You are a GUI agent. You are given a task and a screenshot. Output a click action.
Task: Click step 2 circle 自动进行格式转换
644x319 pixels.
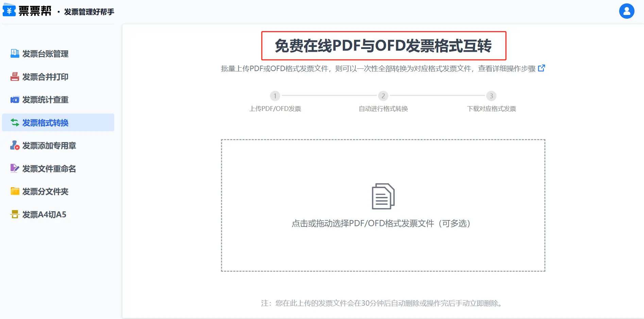[383, 96]
